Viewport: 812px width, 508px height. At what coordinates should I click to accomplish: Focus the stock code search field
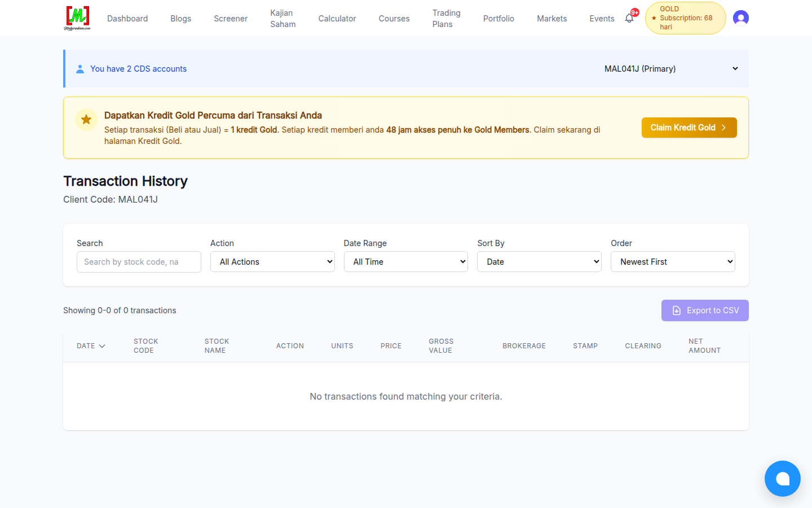tap(139, 262)
